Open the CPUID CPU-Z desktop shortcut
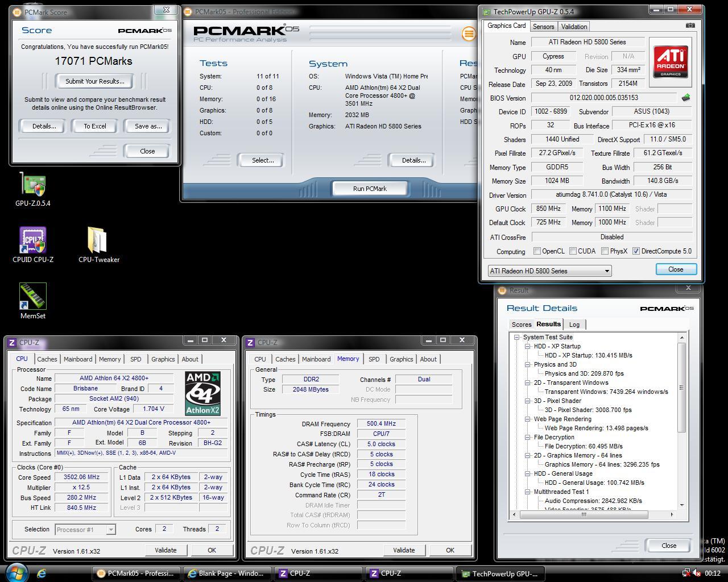Image resolution: width=728 pixels, height=582 pixels. click(x=33, y=245)
